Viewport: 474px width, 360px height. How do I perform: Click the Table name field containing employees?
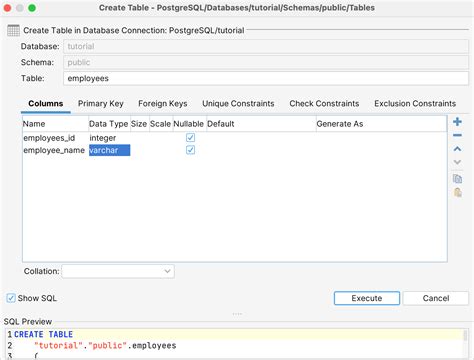coord(266,79)
